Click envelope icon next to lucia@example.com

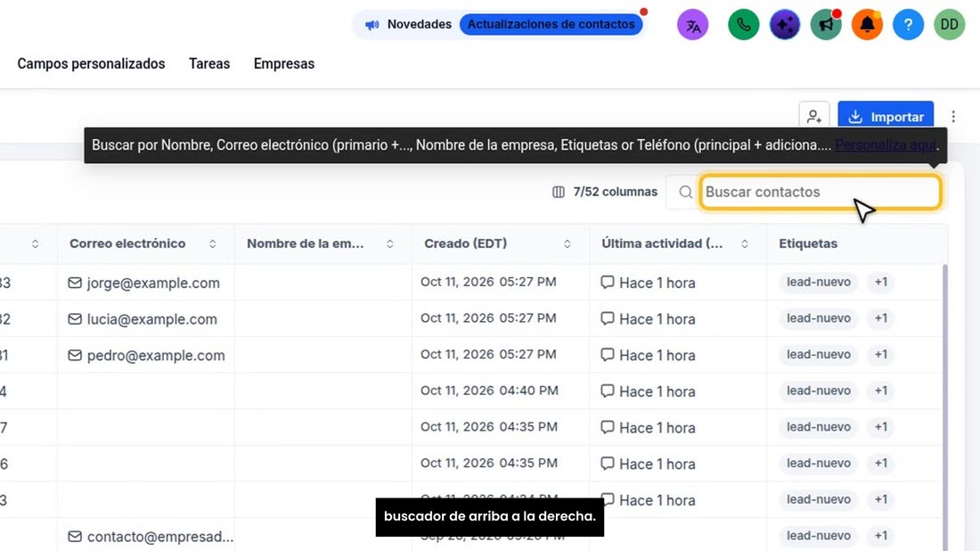(74, 319)
